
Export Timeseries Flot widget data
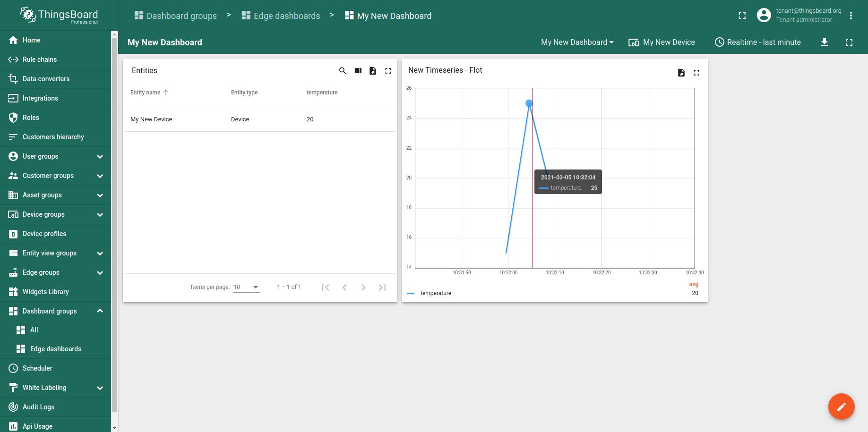click(x=681, y=73)
